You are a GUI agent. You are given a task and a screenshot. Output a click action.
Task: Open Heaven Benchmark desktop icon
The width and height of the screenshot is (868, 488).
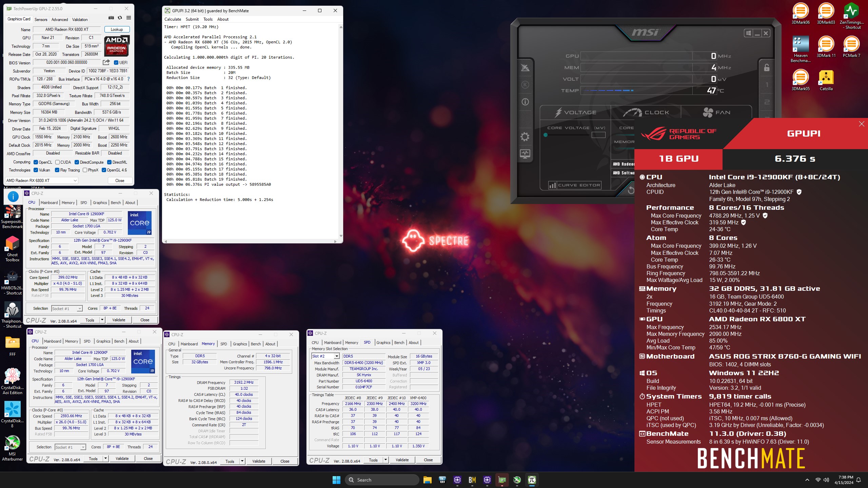(x=801, y=49)
